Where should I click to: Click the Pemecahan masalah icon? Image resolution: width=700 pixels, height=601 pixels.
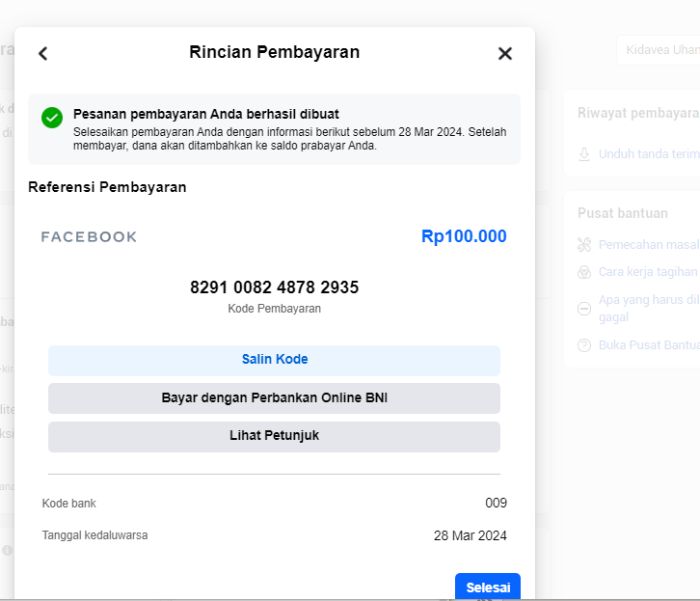click(x=584, y=245)
